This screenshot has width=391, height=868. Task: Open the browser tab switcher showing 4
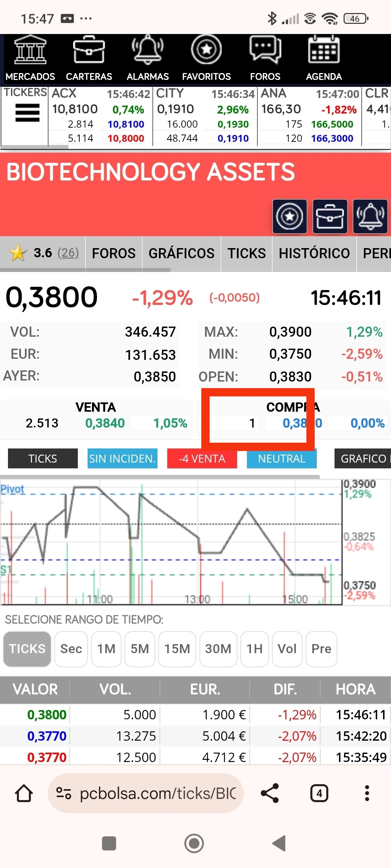pyautogui.click(x=319, y=793)
